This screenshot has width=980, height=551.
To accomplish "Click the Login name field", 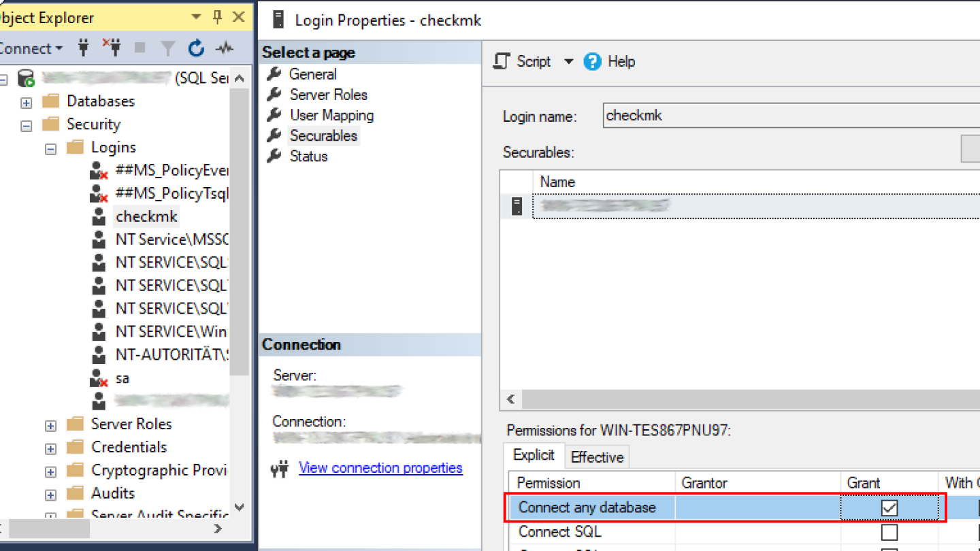I will 791,116.
